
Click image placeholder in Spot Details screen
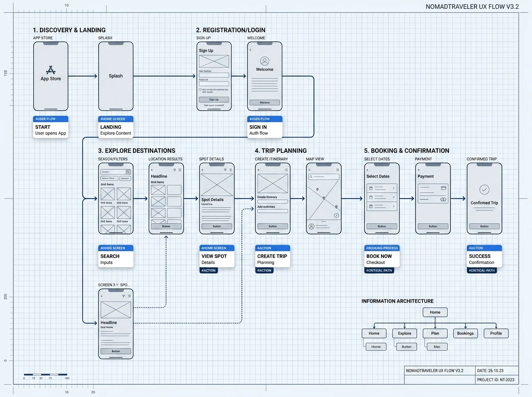[x=217, y=185]
